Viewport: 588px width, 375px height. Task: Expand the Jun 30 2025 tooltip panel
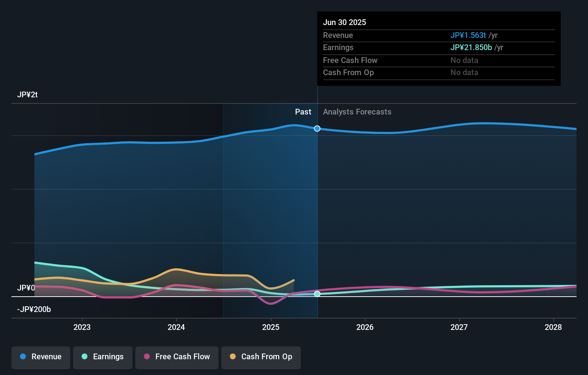[439, 49]
